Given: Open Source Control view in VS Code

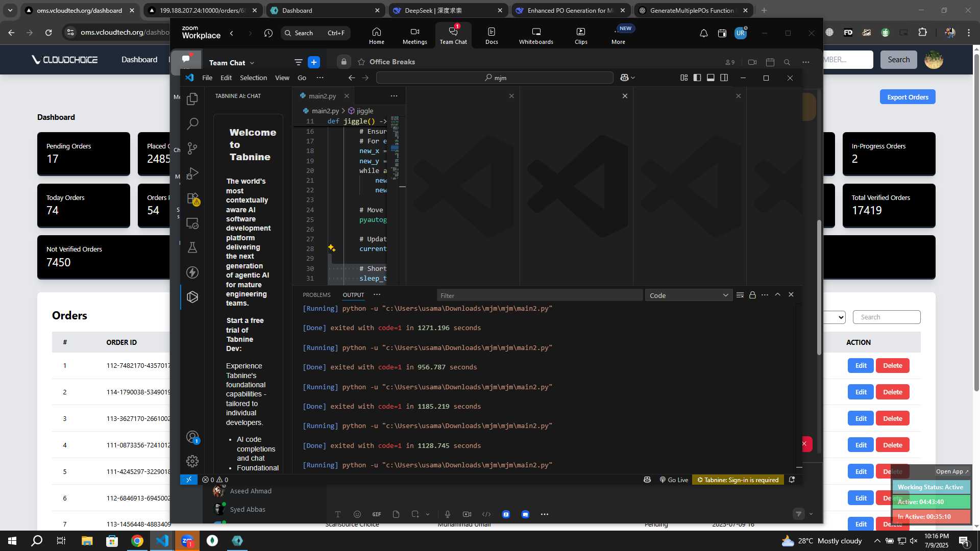Looking at the screenshot, I should click(x=192, y=148).
